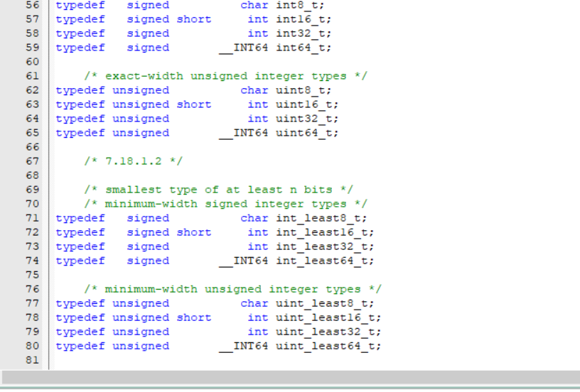Click the comment 'smallest type of at least n bits'
This screenshot has width=580, height=392.
[219, 190]
